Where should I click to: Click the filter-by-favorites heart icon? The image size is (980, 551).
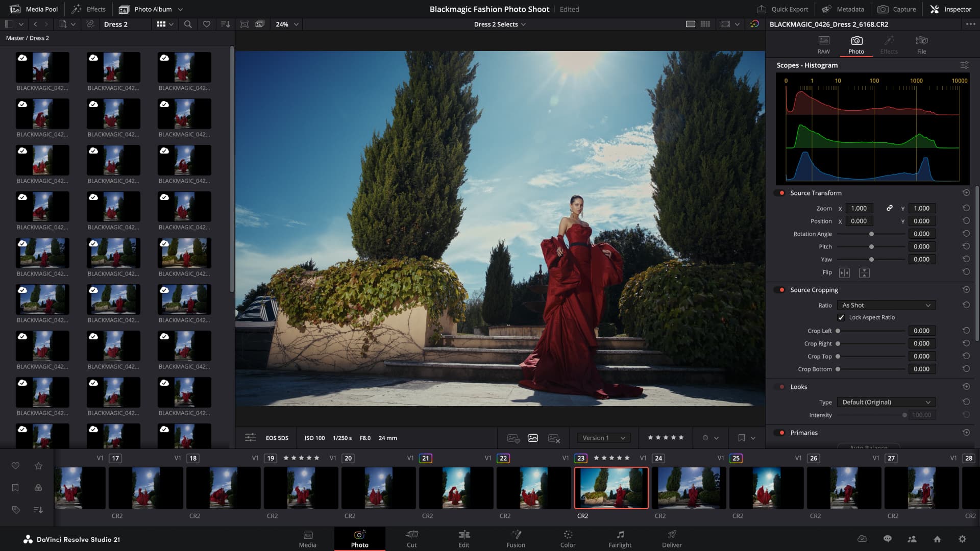(x=206, y=24)
